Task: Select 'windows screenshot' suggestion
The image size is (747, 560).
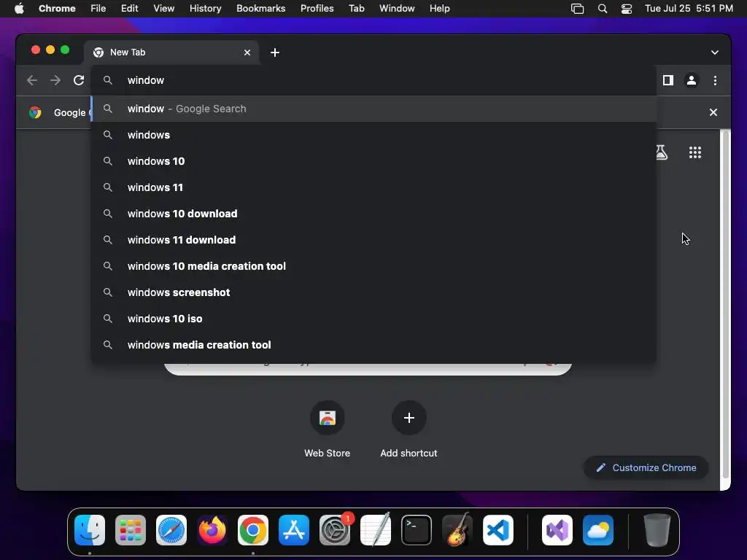Action: 373,292
